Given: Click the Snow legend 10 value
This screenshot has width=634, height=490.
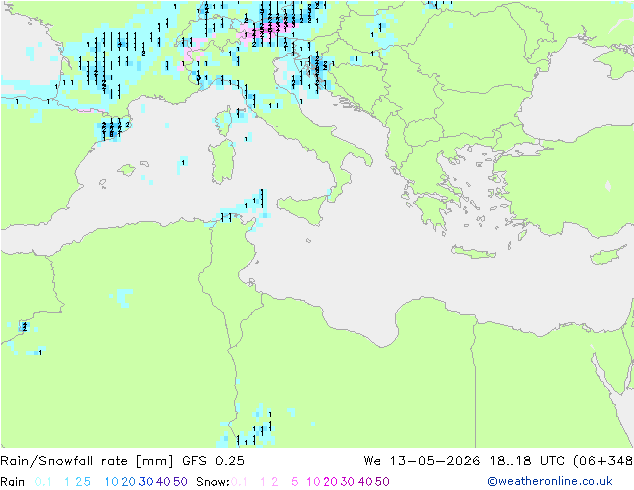Looking at the screenshot, I should click(x=313, y=482).
